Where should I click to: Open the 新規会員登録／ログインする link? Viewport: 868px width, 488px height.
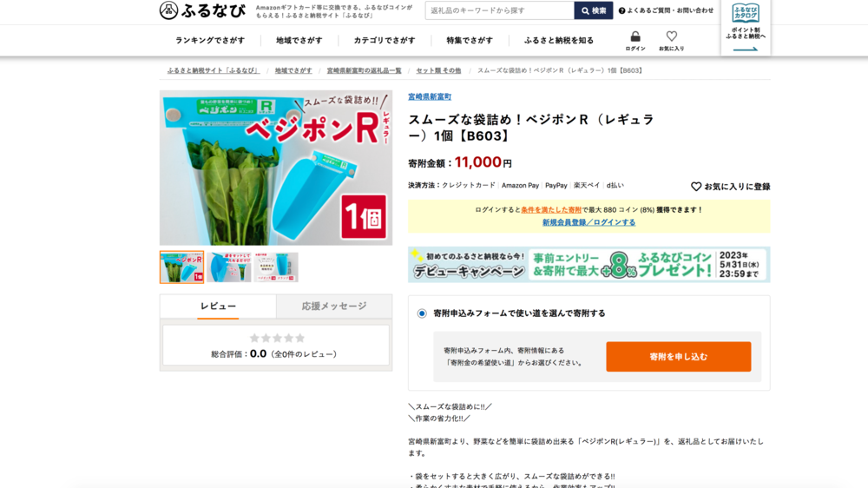pyautogui.click(x=589, y=222)
